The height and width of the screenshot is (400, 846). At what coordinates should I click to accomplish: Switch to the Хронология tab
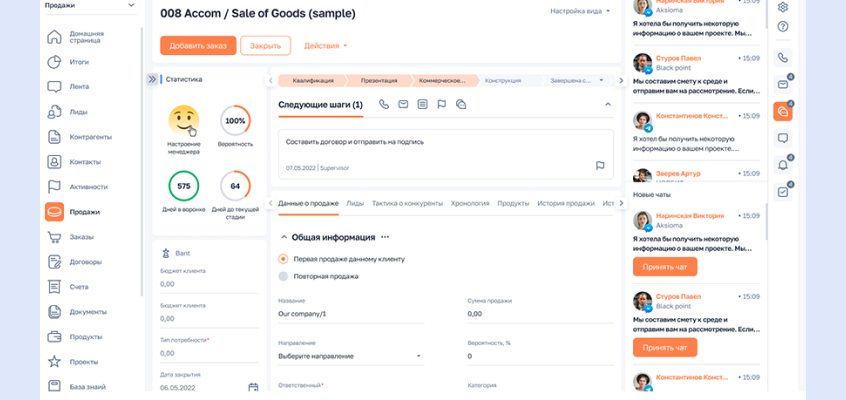click(470, 203)
